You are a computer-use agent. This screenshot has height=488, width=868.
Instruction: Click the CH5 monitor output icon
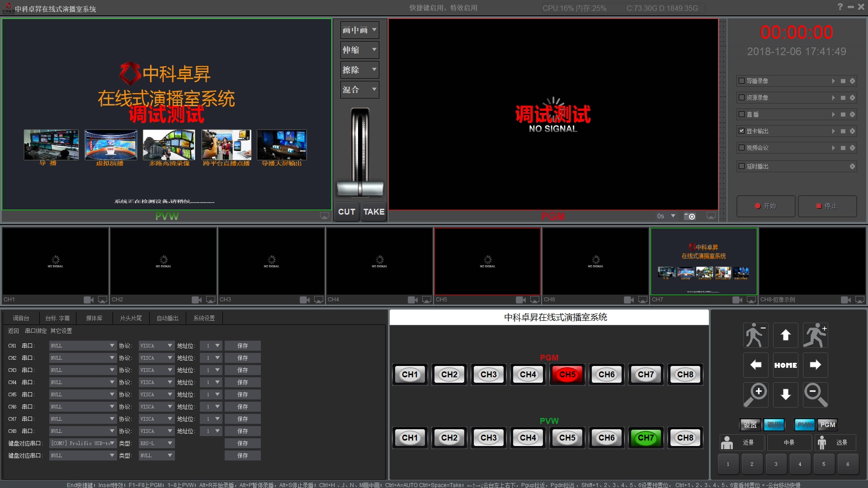[535, 300]
